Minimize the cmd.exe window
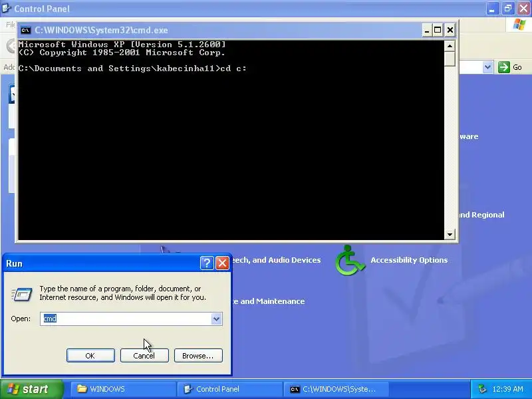Image resolution: width=532 pixels, height=399 pixels. tap(427, 31)
